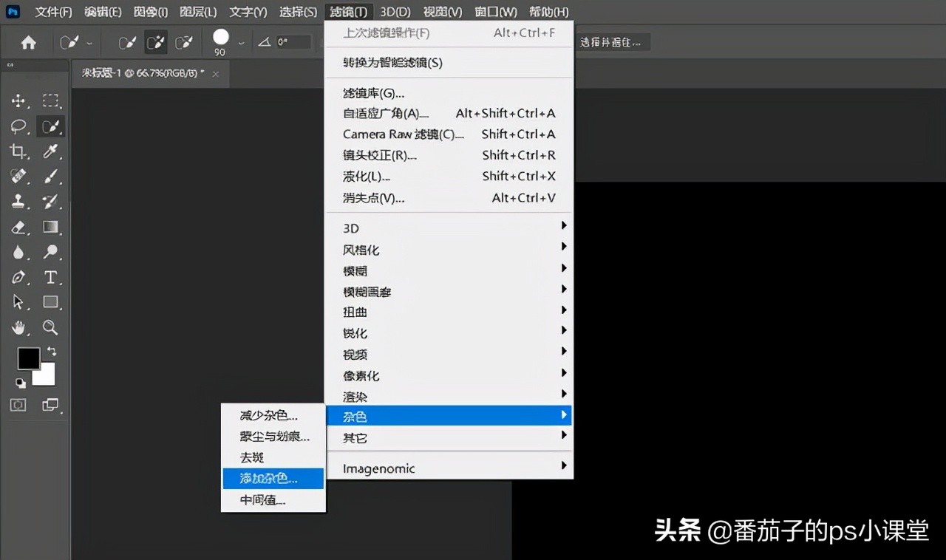Open the brush preset picker dropdown
The height and width of the screenshot is (560, 946).
click(90, 42)
